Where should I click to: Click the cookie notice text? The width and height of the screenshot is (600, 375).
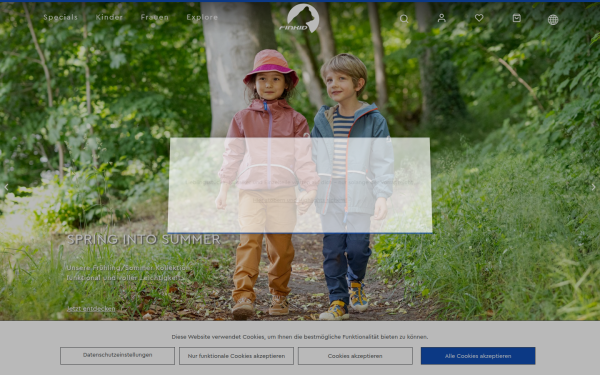click(300, 337)
